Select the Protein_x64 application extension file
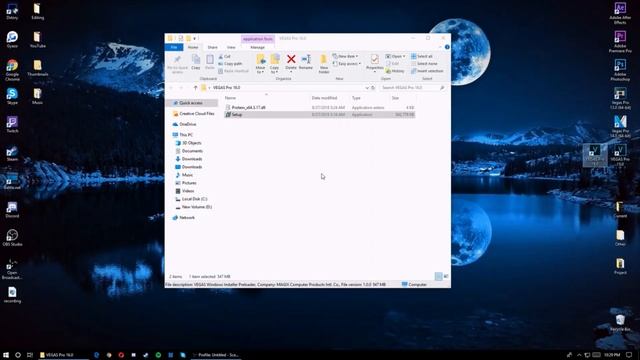 tap(320, 107)
